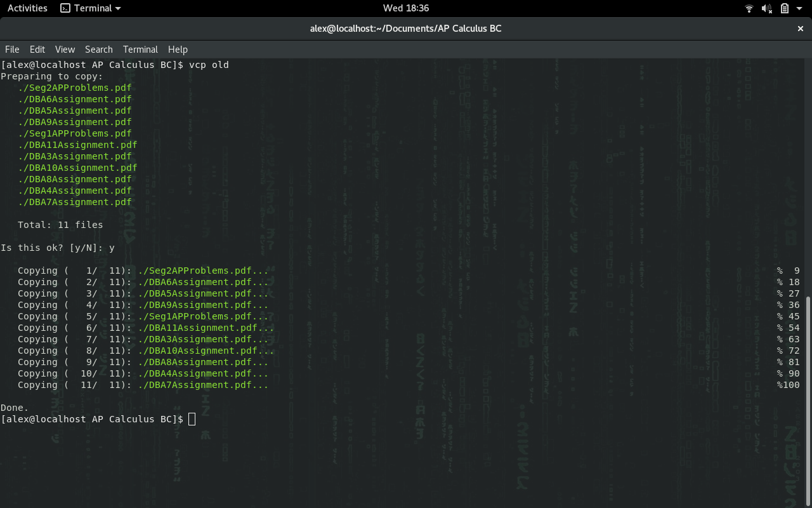Open the File menu
Viewport: 812px width, 508px height.
(x=12, y=50)
